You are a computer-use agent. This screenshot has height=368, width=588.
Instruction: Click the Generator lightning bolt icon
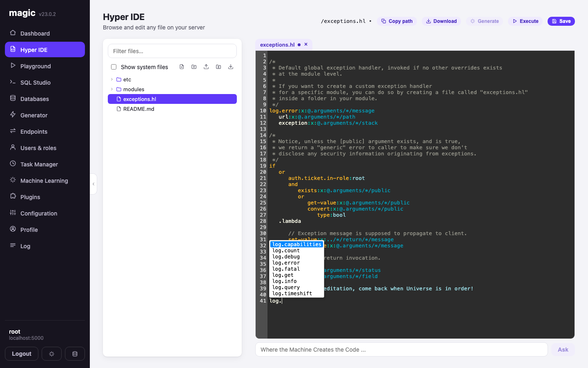coord(13,114)
